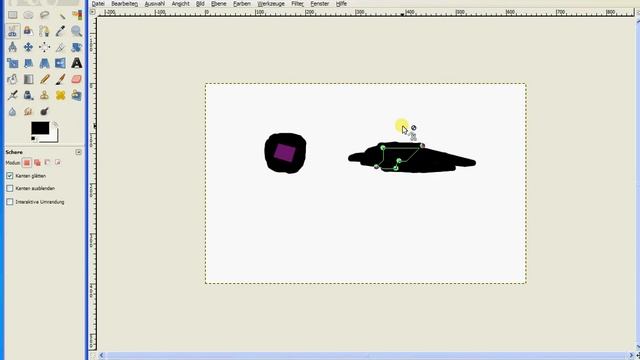
Task: Select the Move tool
Action: point(28,47)
